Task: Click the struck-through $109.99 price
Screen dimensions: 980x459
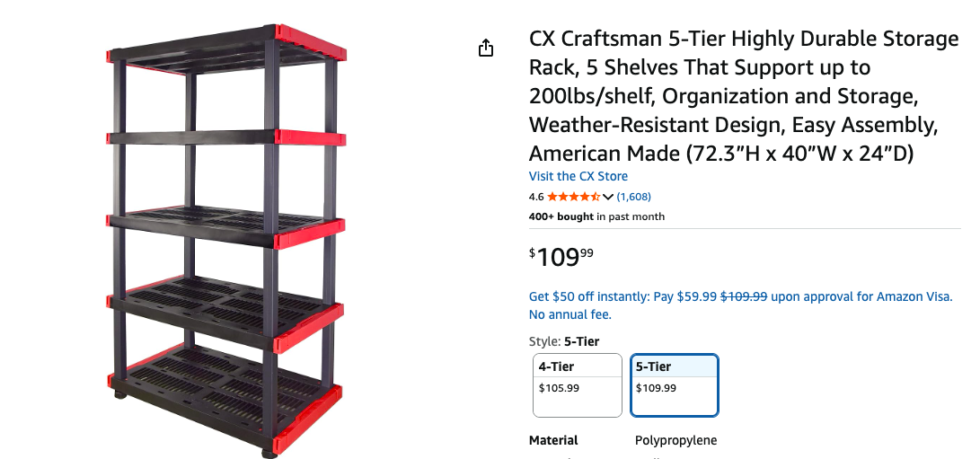Action: pyautogui.click(x=744, y=296)
